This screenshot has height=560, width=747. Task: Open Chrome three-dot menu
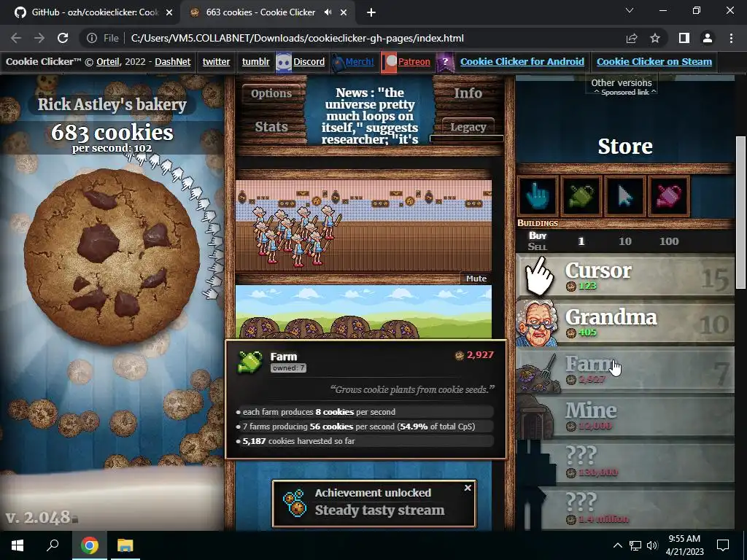(731, 38)
